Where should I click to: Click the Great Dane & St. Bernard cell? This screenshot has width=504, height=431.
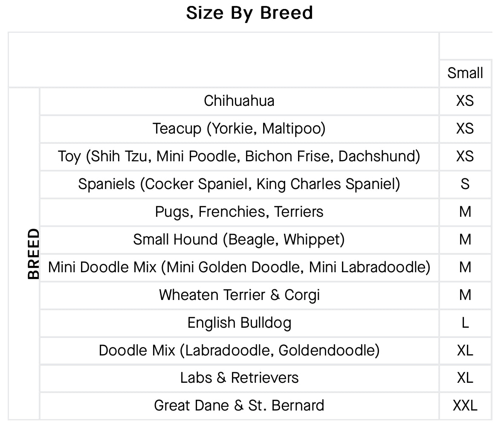click(239, 405)
